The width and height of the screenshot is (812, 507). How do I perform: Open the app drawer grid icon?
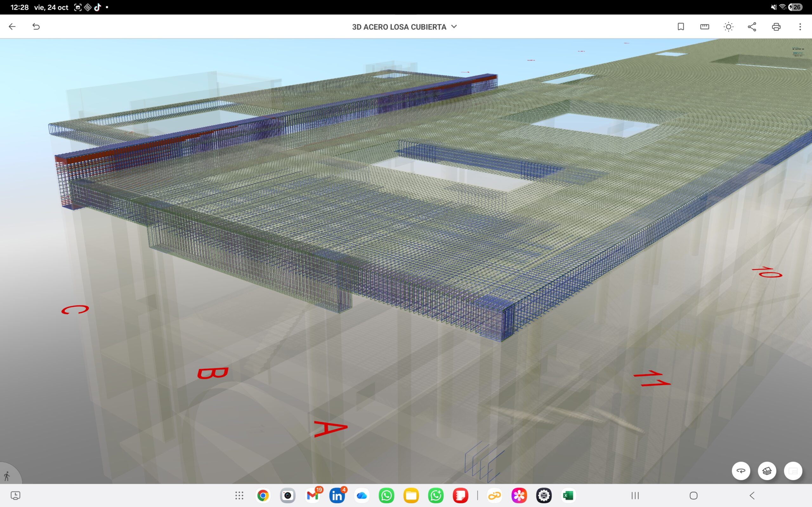[x=239, y=495]
